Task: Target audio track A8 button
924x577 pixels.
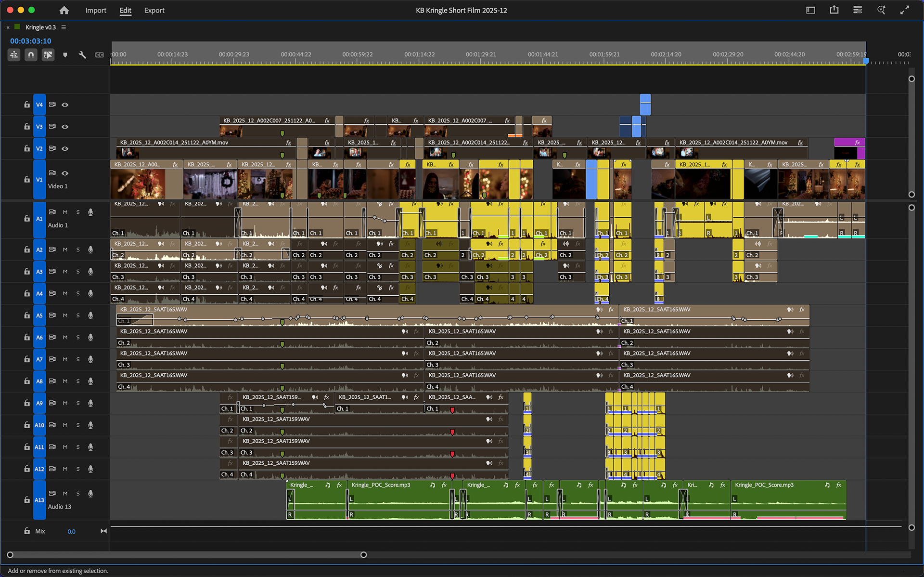Action: pyautogui.click(x=39, y=381)
